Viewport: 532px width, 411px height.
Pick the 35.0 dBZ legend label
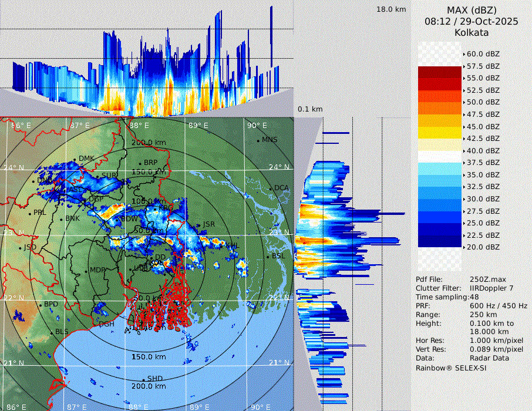pyautogui.click(x=483, y=175)
